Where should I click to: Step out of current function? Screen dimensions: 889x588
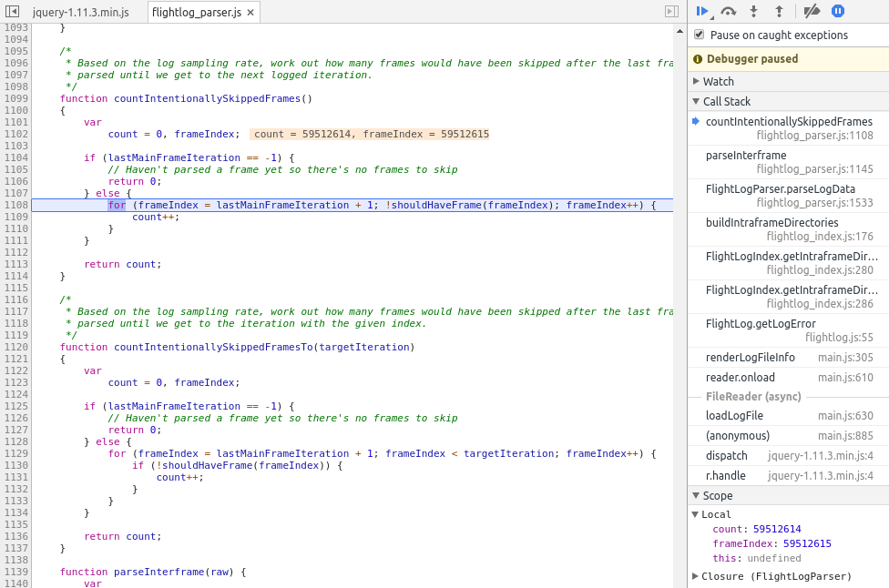click(779, 11)
